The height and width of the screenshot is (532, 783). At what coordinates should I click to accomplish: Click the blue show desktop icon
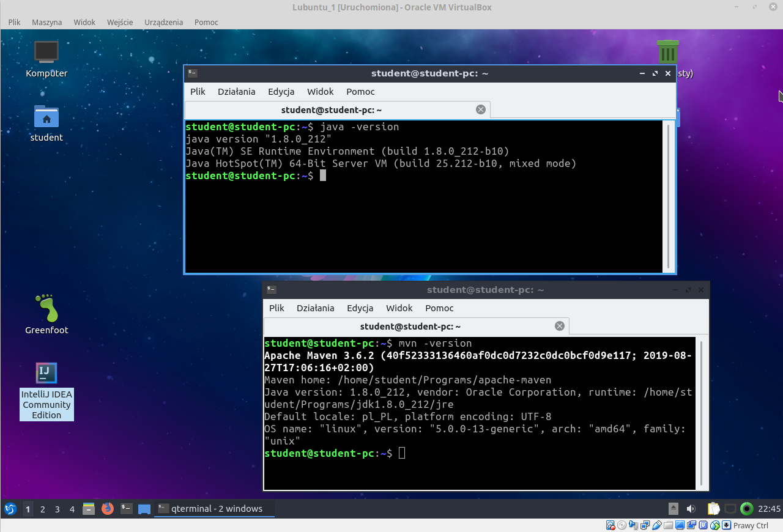[x=144, y=509]
